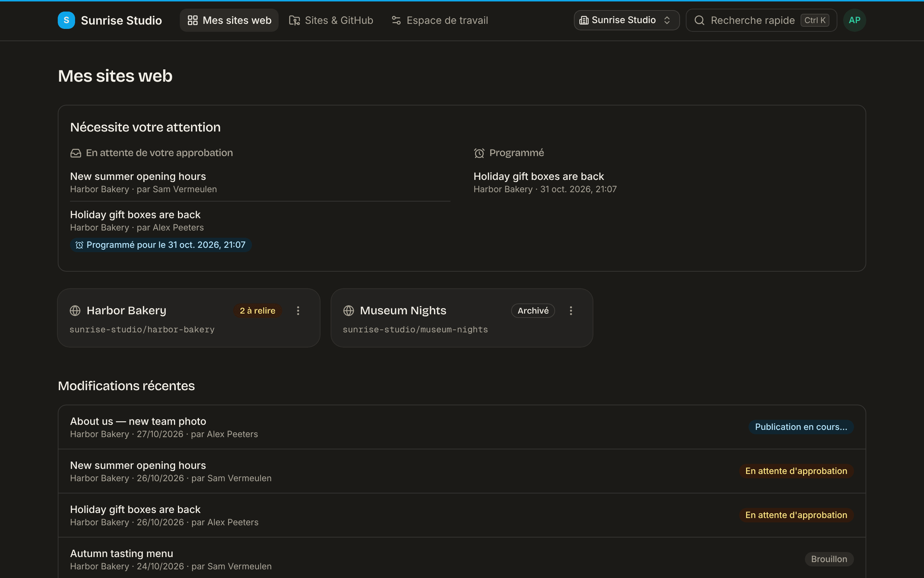Click sunrise-studio/museum-nights repository path
Screen dimensions: 924x578
coord(415,329)
